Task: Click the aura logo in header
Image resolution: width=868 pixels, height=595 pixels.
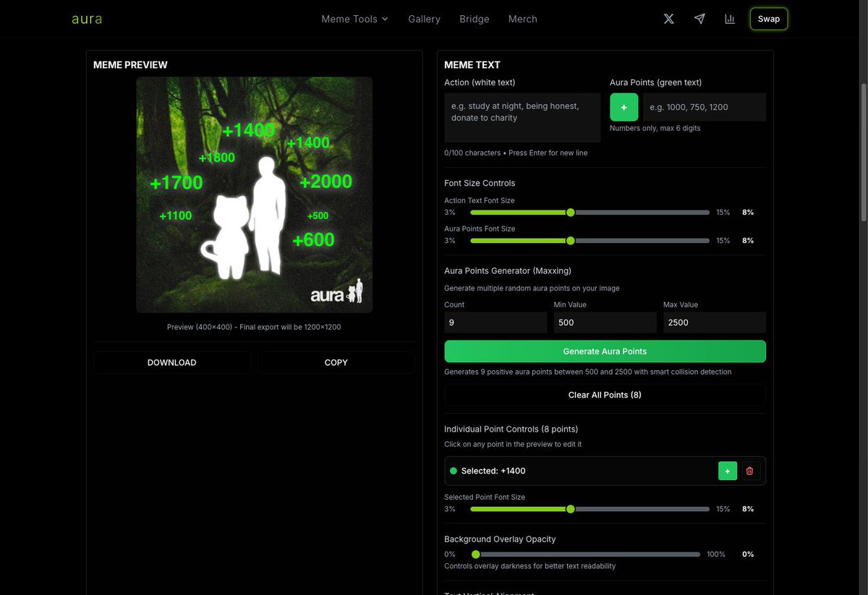Action: pyautogui.click(x=87, y=19)
